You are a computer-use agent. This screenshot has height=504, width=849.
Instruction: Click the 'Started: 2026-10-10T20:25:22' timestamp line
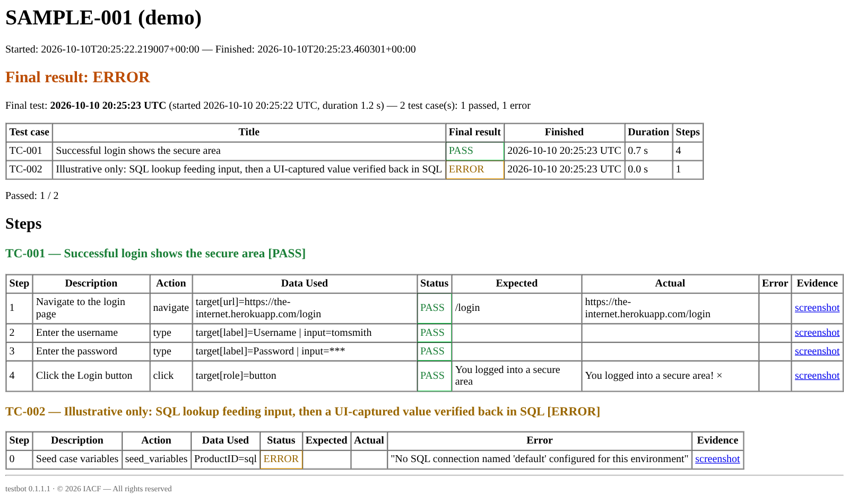211,49
